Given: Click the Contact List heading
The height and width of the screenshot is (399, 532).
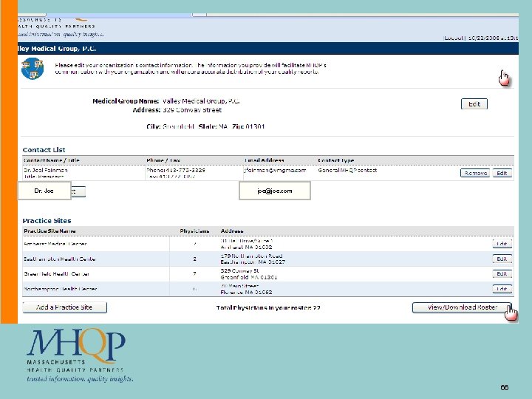Looking at the screenshot, I should coord(44,149).
